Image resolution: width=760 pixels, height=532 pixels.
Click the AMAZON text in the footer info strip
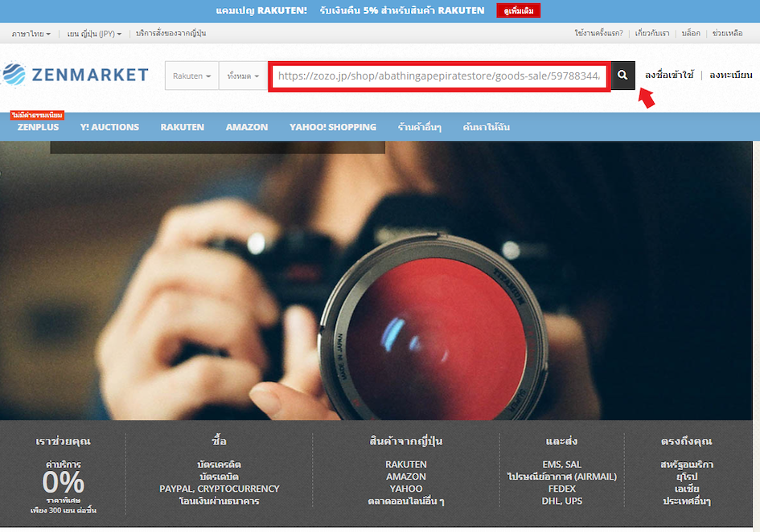(x=406, y=477)
